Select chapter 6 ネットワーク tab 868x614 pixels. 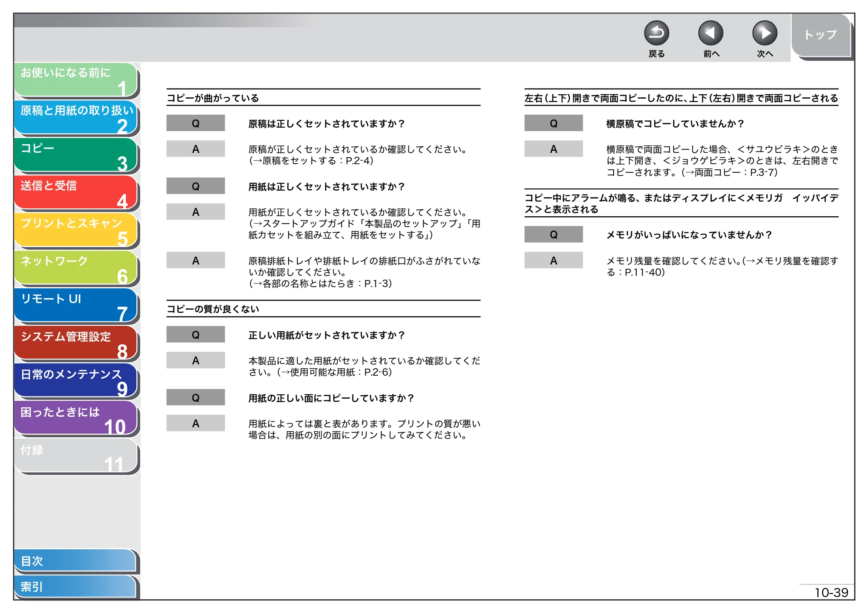[x=76, y=268]
